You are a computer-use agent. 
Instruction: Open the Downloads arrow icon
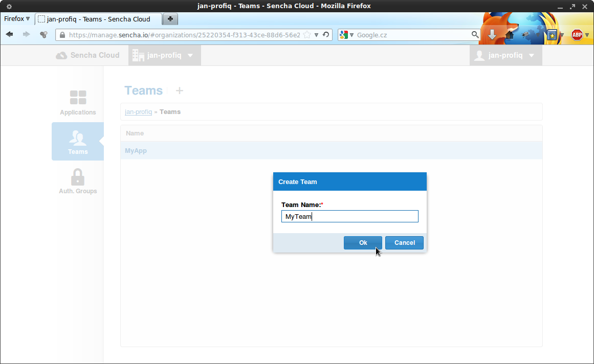492,35
